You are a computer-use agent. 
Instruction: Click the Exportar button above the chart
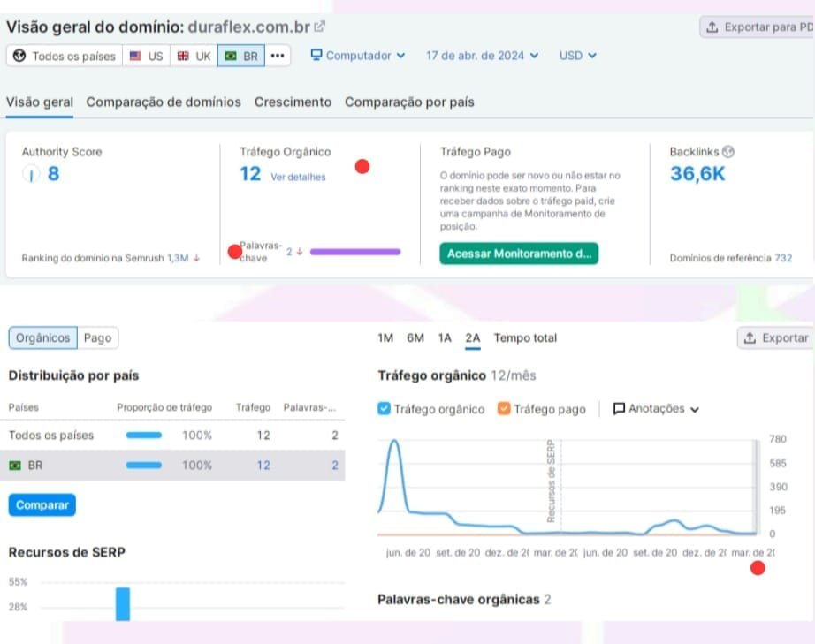coord(776,338)
